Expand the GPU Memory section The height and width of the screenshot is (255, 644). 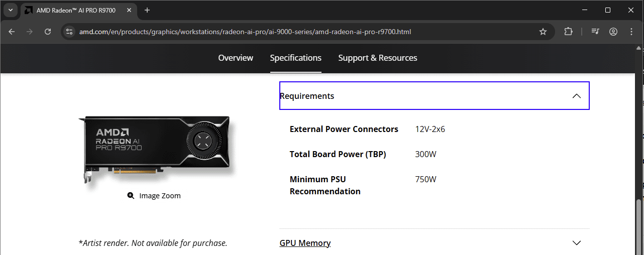coord(576,243)
